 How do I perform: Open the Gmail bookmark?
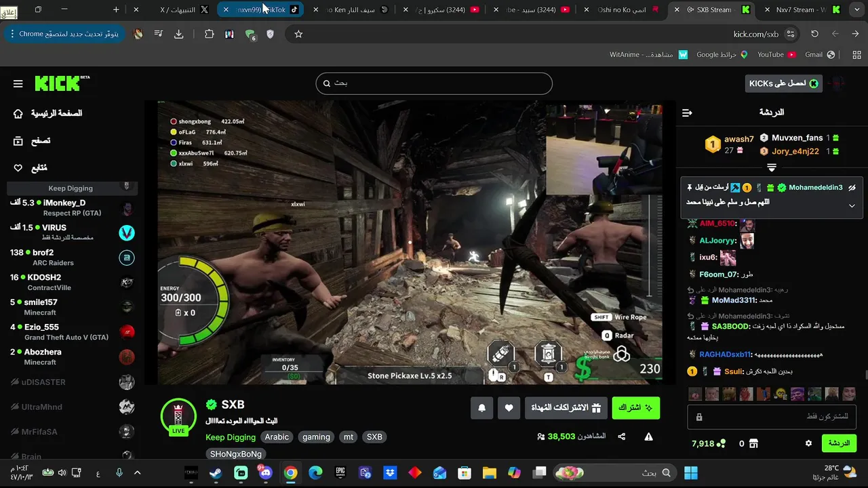819,54
